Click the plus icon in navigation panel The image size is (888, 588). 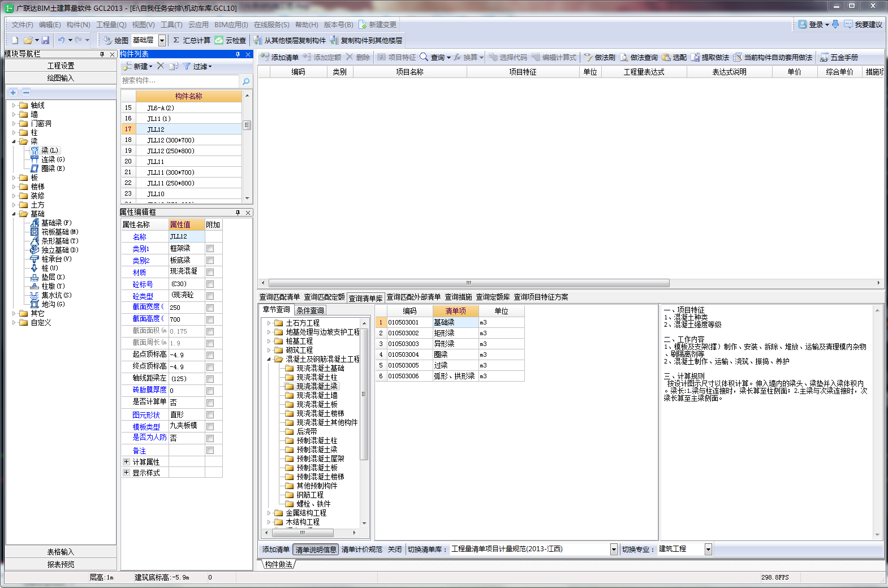[x=13, y=92]
